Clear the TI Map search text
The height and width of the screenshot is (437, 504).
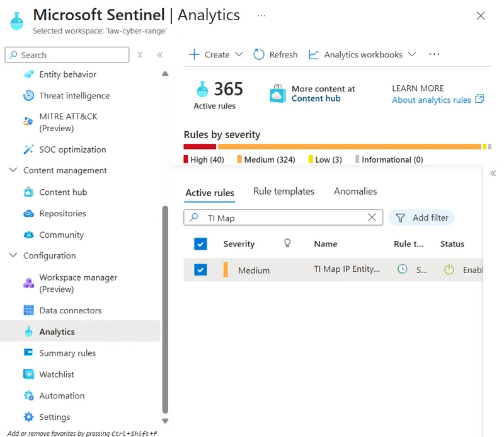pos(372,217)
